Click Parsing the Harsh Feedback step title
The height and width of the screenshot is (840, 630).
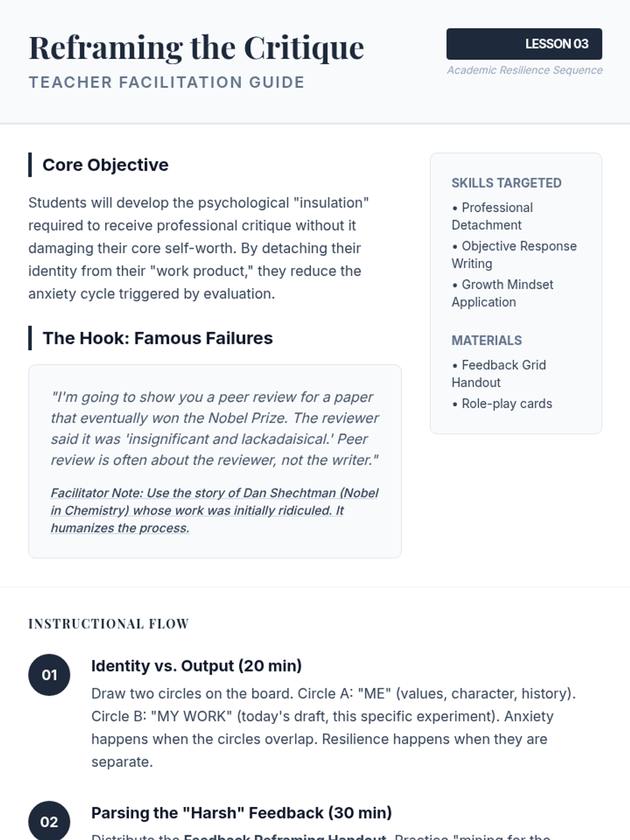tap(241, 813)
